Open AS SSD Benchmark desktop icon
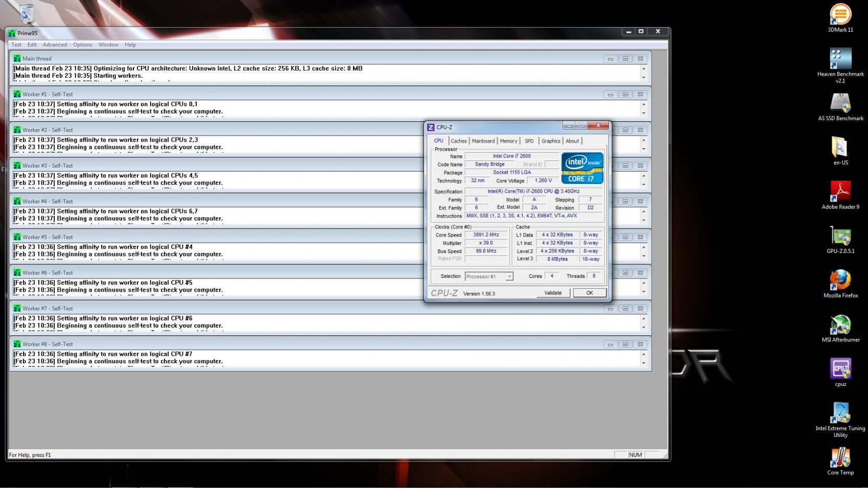The image size is (868, 488). pyautogui.click(x=840, y=103)
